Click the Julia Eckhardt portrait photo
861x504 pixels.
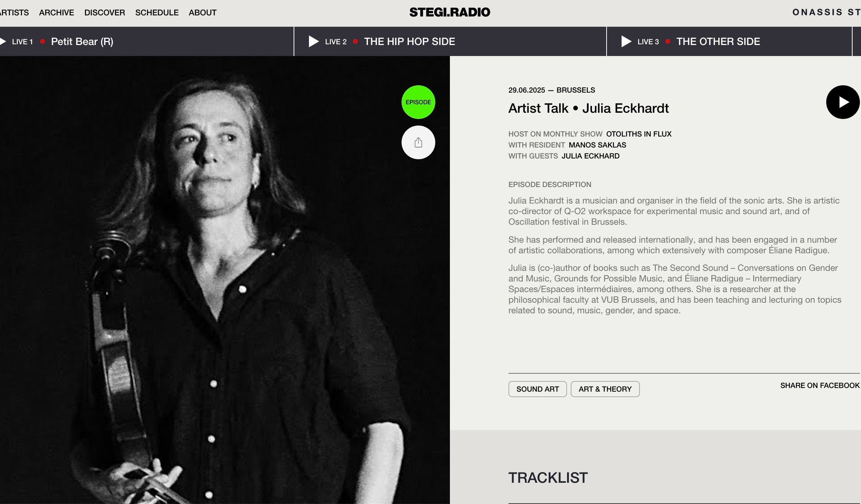(225, 280)
